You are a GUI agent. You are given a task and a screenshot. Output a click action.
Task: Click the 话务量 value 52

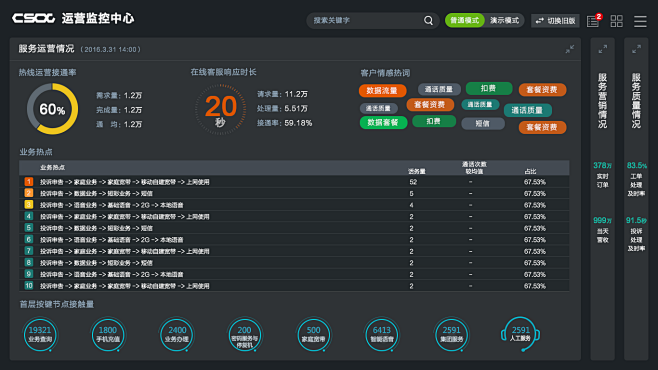coord(413,182)
